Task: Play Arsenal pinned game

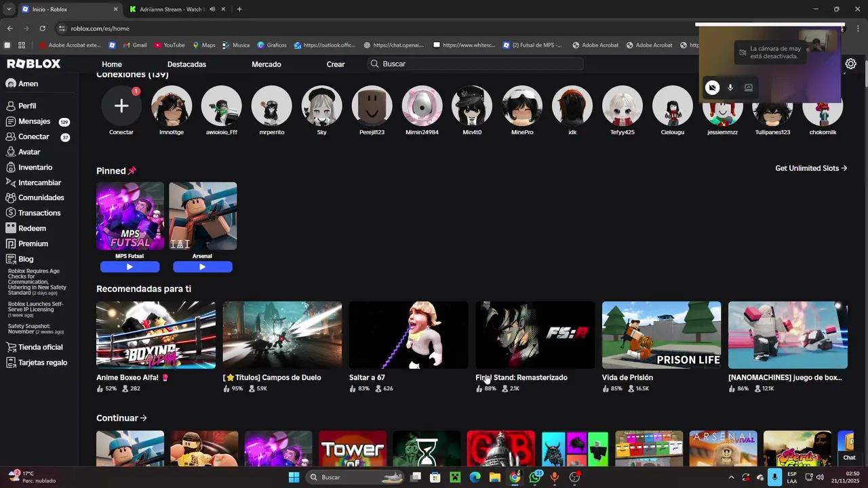Action: [202, 267]
